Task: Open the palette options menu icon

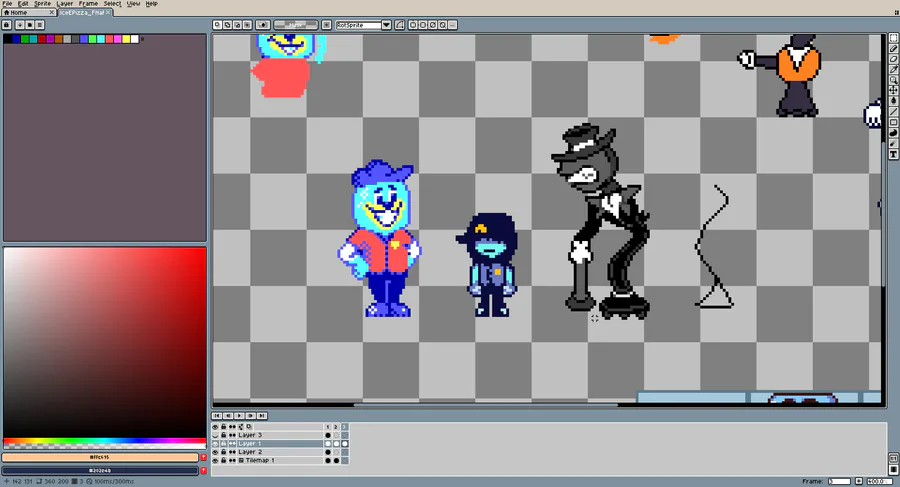Action: (40, 25)
